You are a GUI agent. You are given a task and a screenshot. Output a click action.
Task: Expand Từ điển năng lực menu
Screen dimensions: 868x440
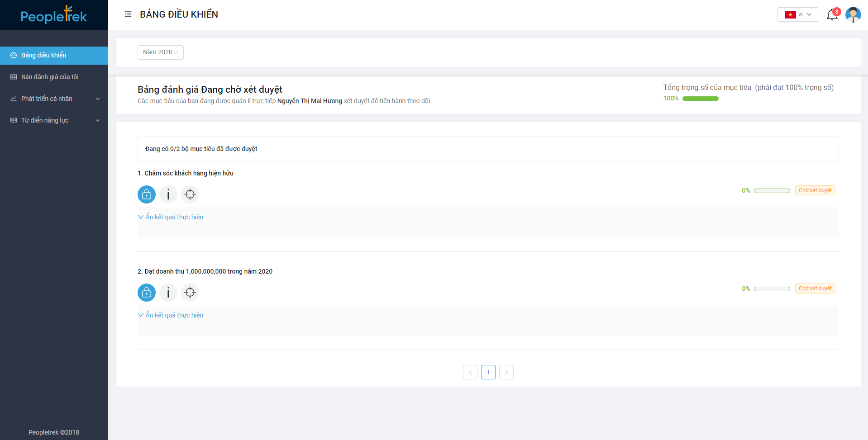[54, 120]
